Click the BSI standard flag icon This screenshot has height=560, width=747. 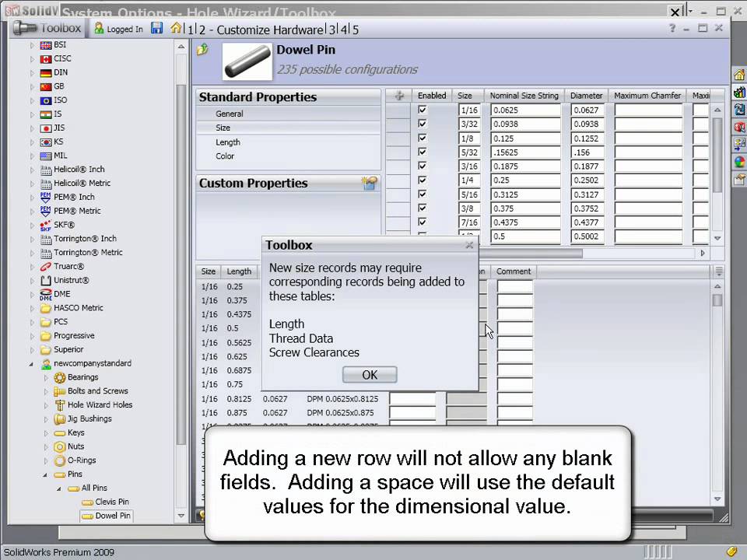tap(46, 45)
